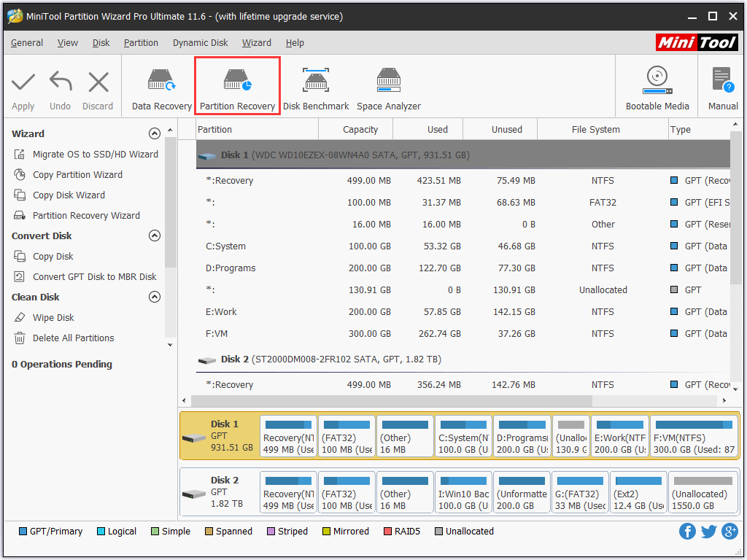The width and height of the screenshot is (747, 560).
Task: Sort by the Capacity column header
Action: (355, 130)
